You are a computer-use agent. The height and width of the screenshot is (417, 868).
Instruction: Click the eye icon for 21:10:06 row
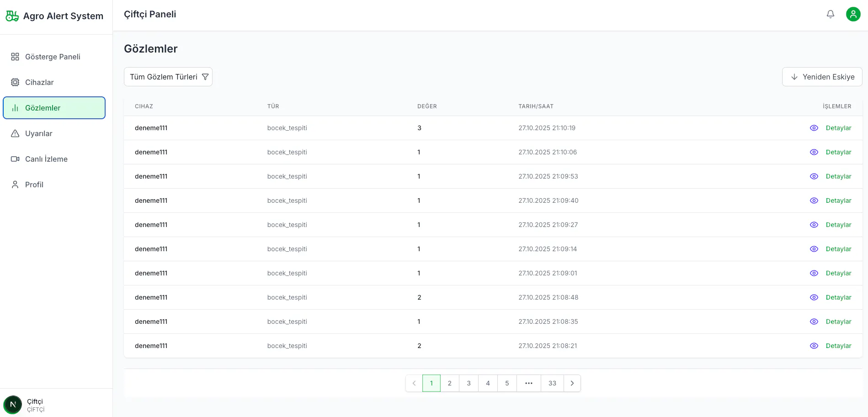coord(814,152)
